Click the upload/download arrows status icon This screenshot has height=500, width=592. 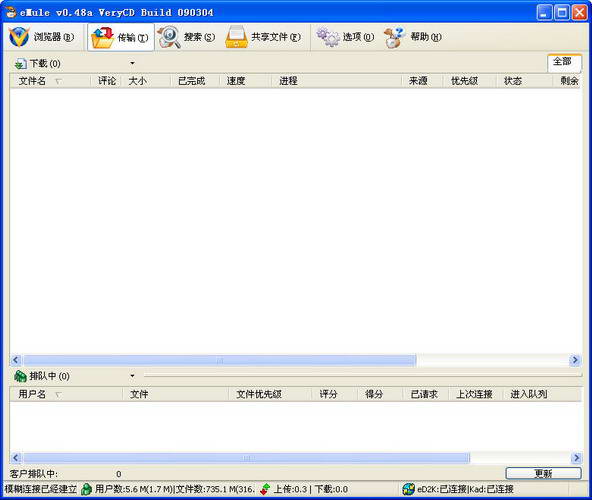265,489
